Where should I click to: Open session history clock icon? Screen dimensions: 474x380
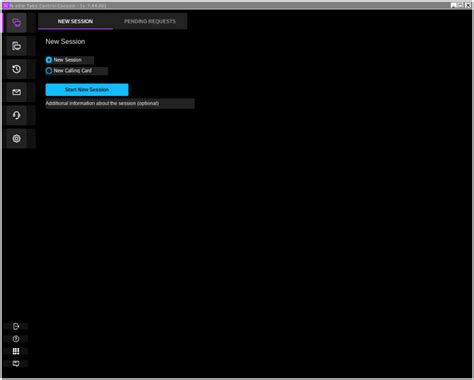click(16, 69)
